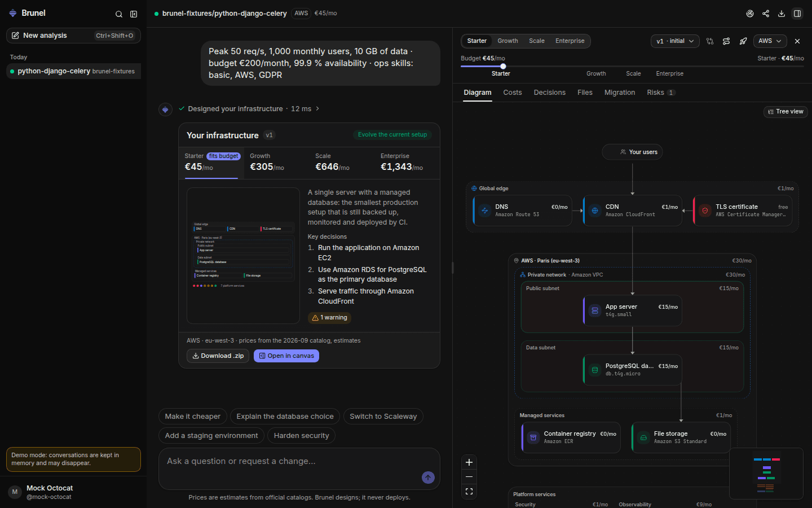Select the File storage Amazon S3 node
Viewport: 812px width, 508px height.
681,437
